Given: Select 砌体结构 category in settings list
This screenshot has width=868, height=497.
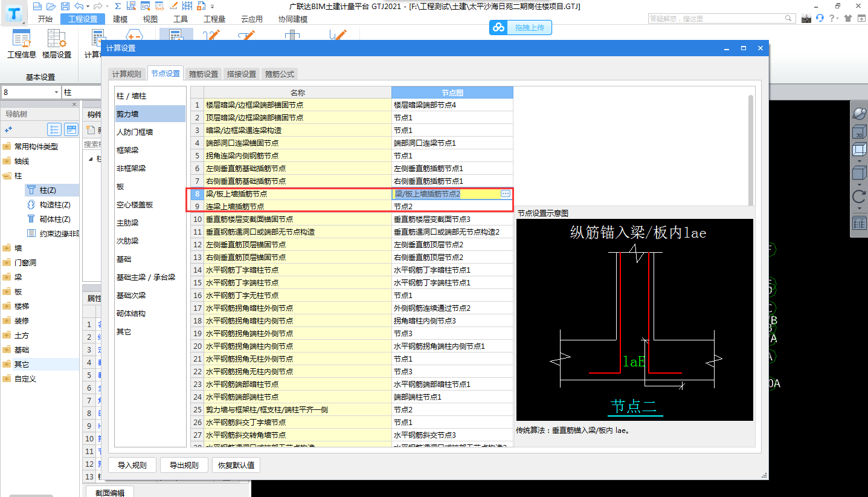Looking at the screenshot, I should (150, 313).
